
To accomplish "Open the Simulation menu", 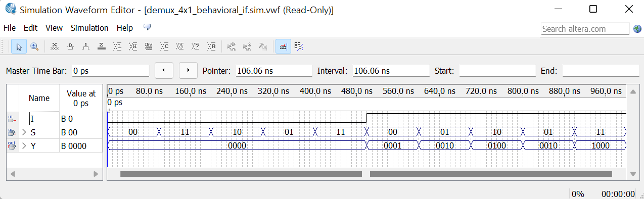I will click(89, 28).
